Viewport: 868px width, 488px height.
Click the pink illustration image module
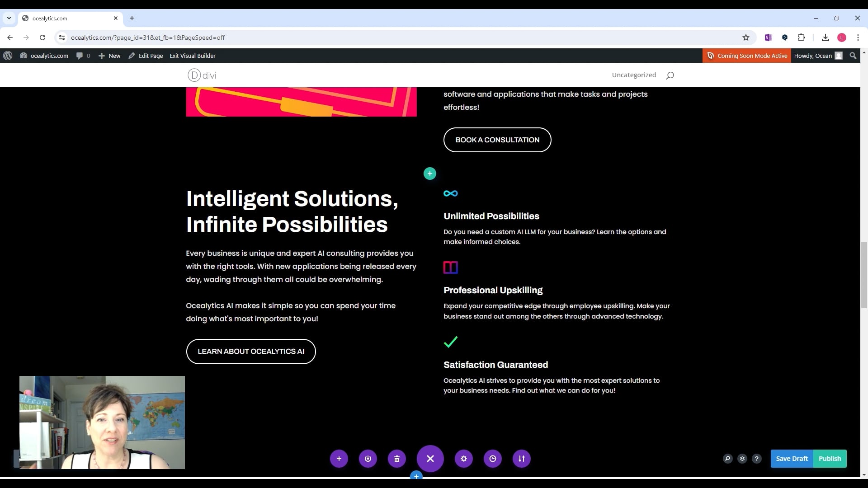click(302, 102)
